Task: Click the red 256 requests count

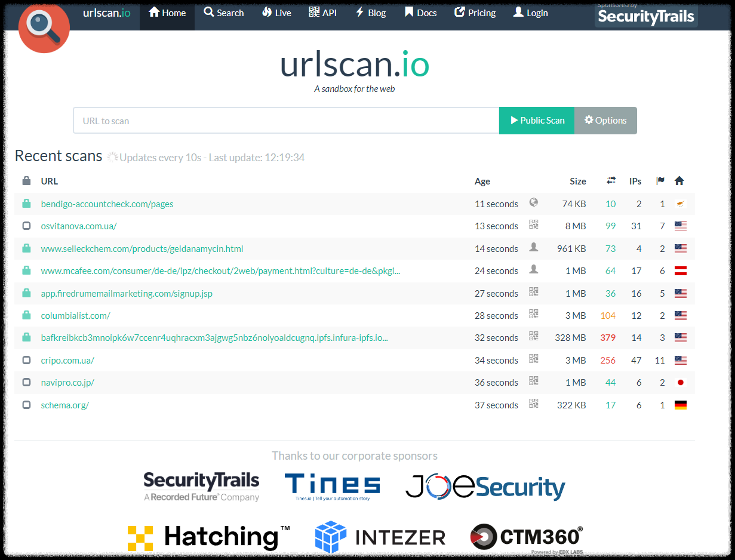Action: coord(608,361)
